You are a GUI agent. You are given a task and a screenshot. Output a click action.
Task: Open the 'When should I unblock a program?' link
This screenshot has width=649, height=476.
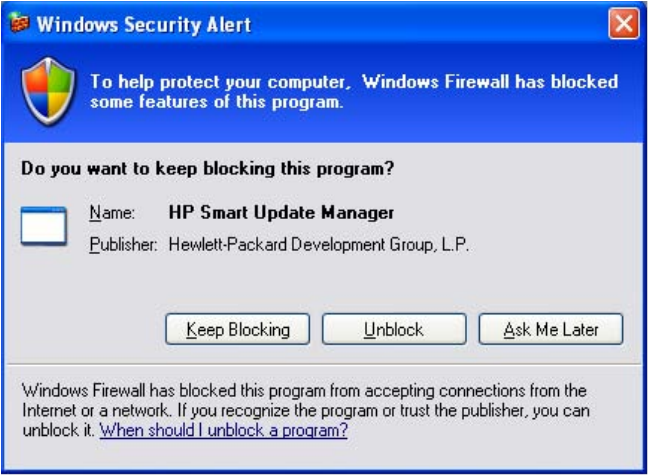point(223,430)
